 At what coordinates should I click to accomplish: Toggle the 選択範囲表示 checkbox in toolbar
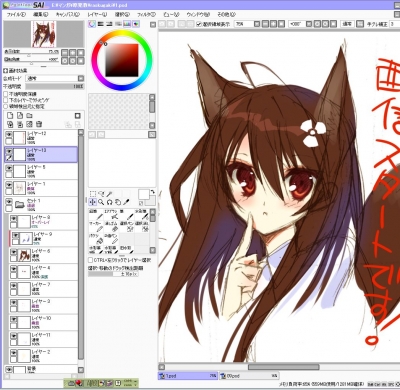coord(199,24)
